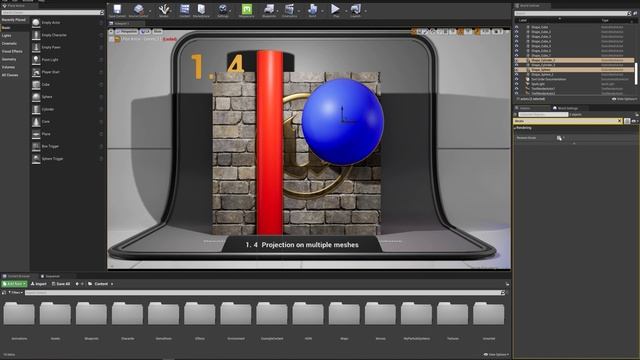Clear the Details search filter with the X

click(x=620, y=121)
